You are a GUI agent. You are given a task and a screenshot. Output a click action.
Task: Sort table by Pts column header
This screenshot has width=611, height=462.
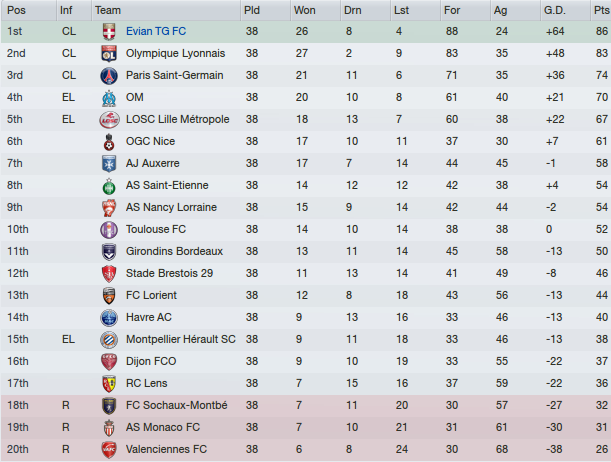tap(600, 10)
